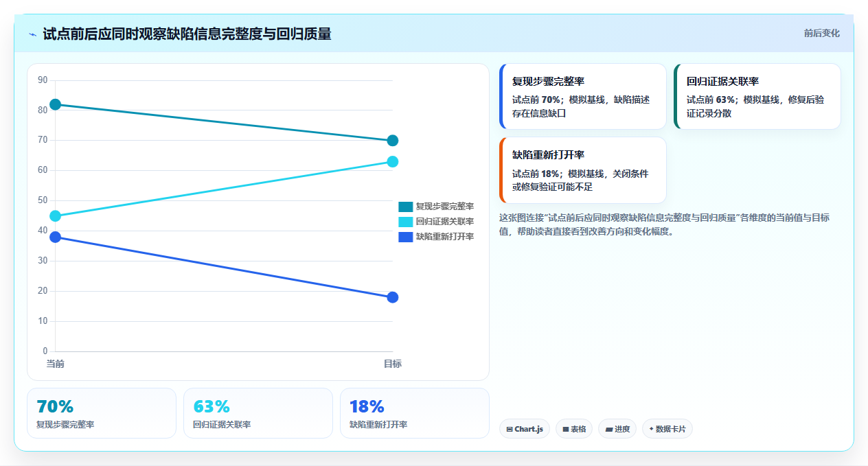Click the 缺陷重新打开率 legend label

tap(445, 236)
